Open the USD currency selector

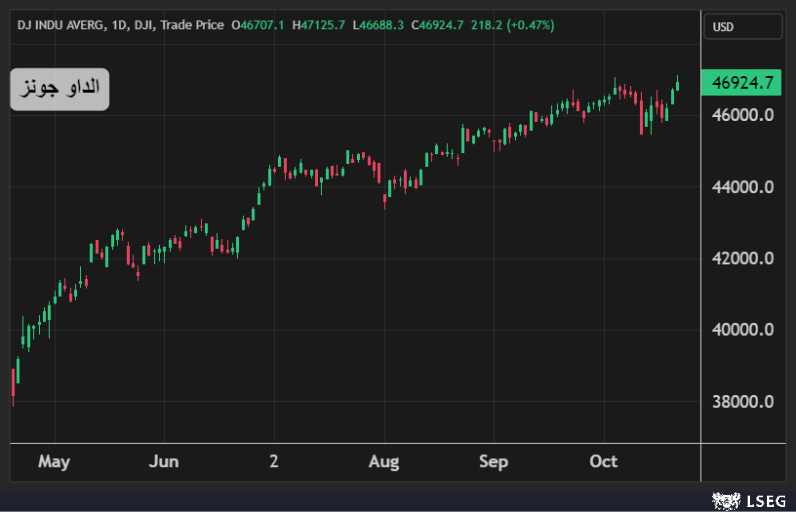point(742,27)
